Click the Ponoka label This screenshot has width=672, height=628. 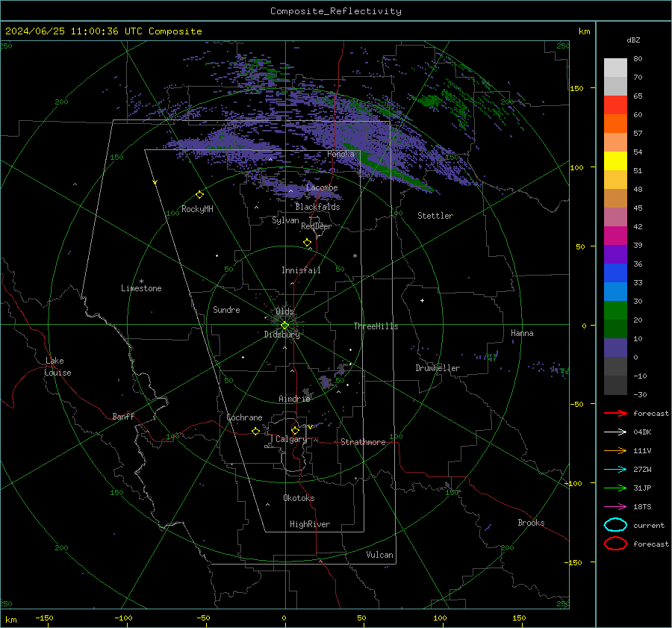click(340, 154)
